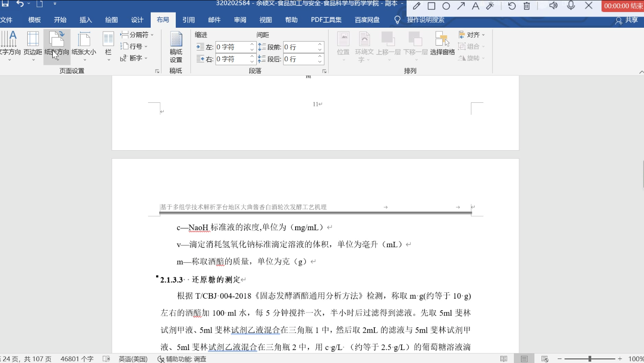Share the document via 共享
The image size is (644, 363).
627,20
